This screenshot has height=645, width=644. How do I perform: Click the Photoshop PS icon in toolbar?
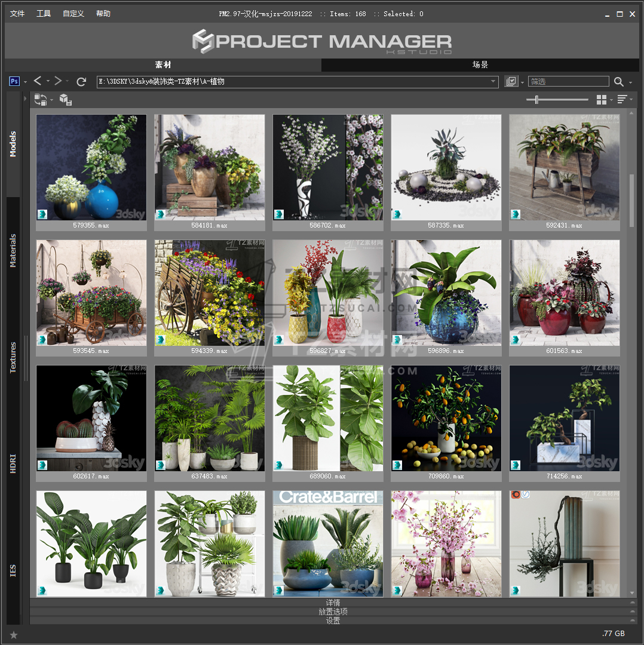15,82
